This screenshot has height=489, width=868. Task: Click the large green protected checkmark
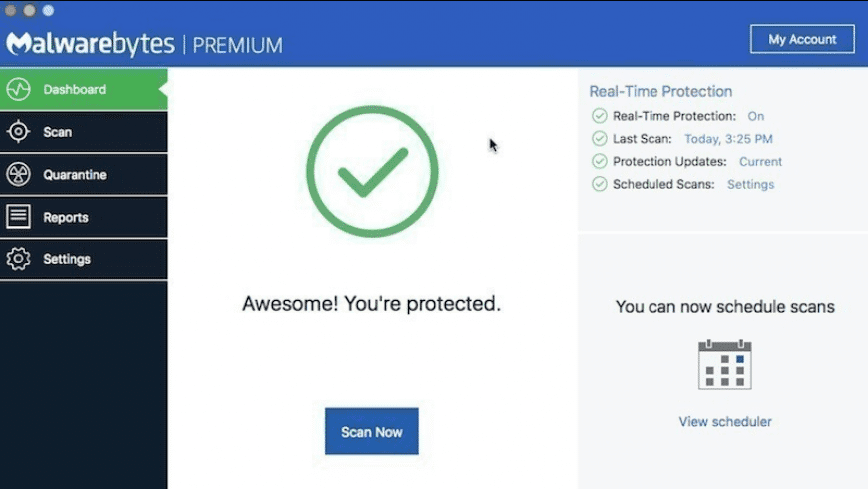[x=372, y=172]
